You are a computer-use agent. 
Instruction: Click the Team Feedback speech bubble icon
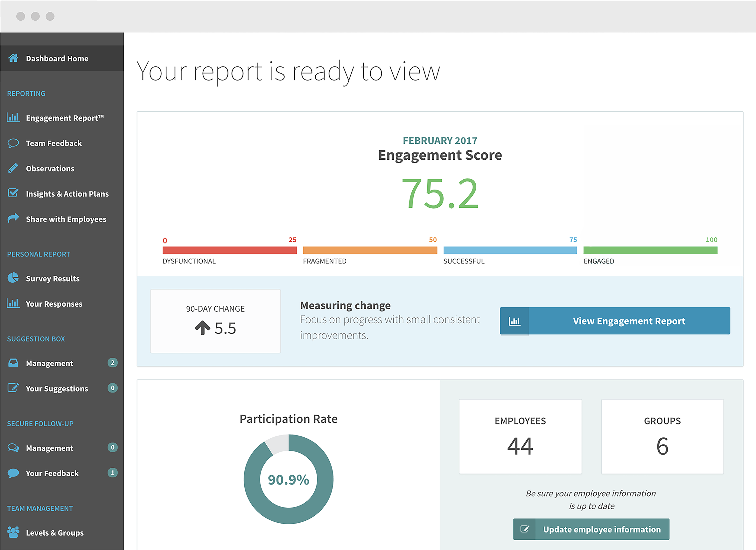(13, 143)
